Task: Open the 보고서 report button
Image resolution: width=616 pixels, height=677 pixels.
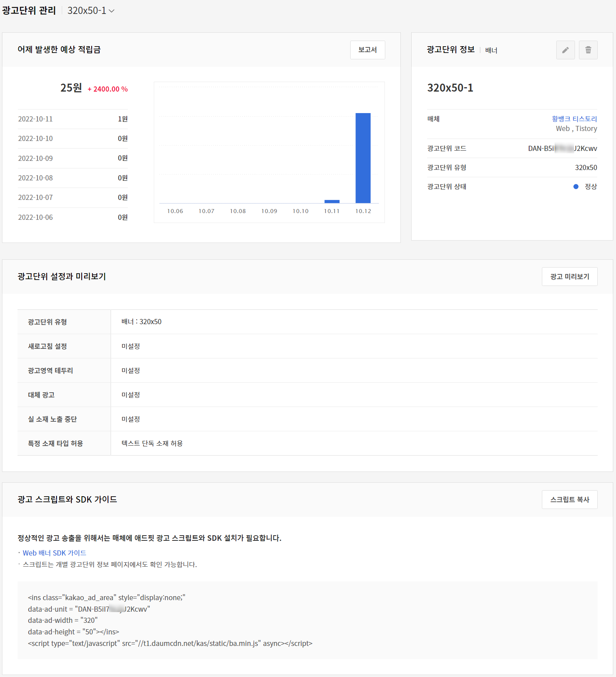Action: click(367, 50)
